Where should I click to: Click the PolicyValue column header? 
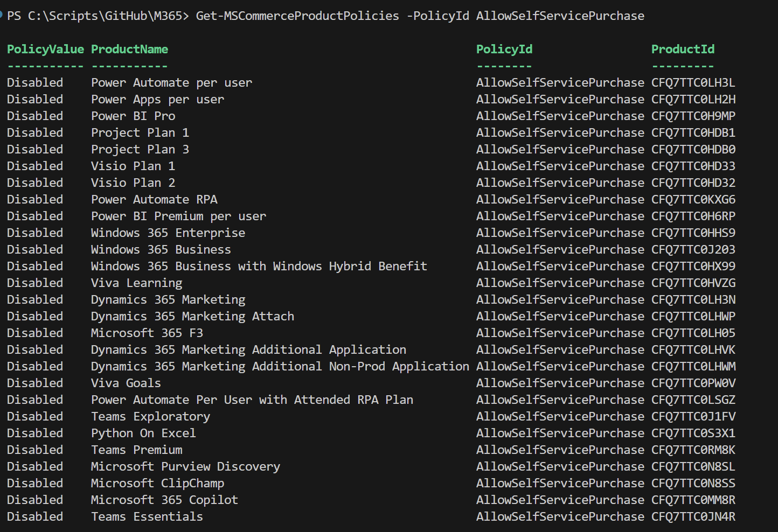(x=45, y=50)
